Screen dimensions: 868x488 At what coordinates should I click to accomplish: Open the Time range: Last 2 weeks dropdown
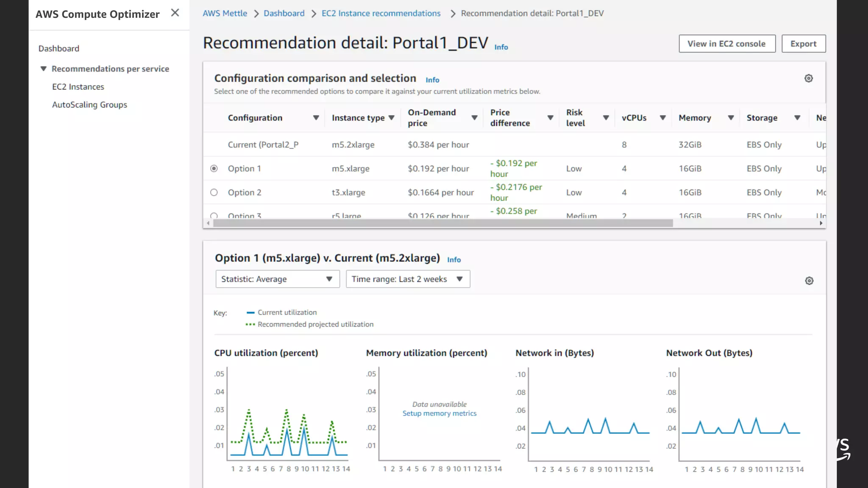tap(408, 279)
